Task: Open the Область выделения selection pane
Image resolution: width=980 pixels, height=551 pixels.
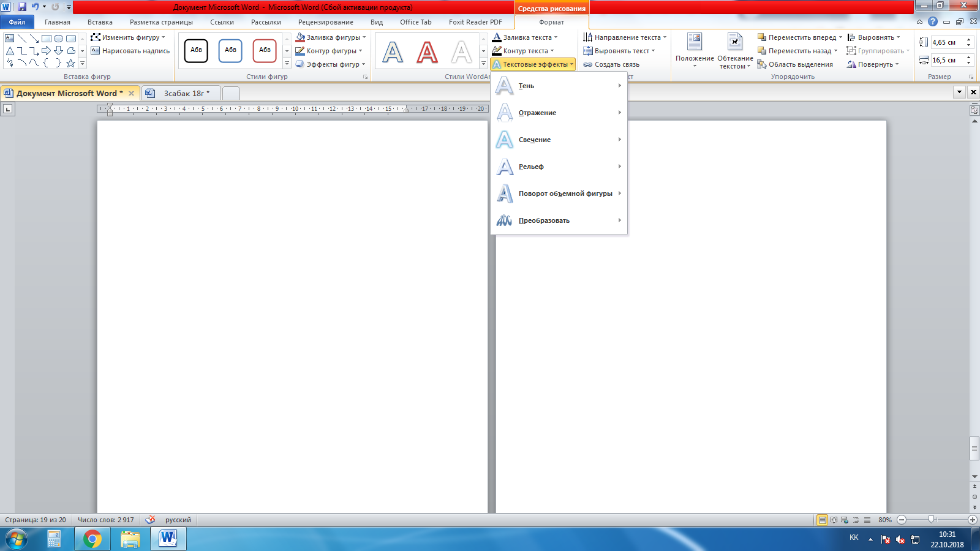Action: coord(795,64)
